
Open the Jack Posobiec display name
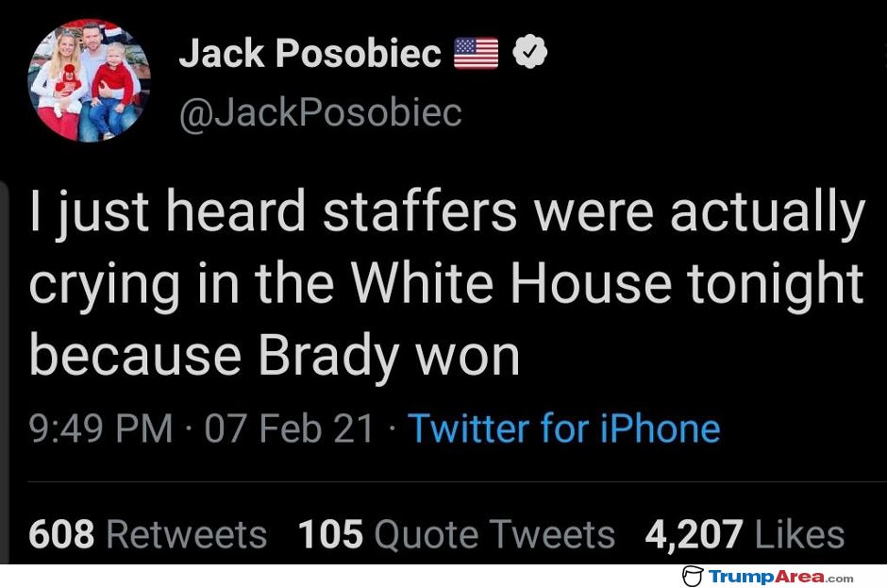pyautogui.click(x=310, y=53)
